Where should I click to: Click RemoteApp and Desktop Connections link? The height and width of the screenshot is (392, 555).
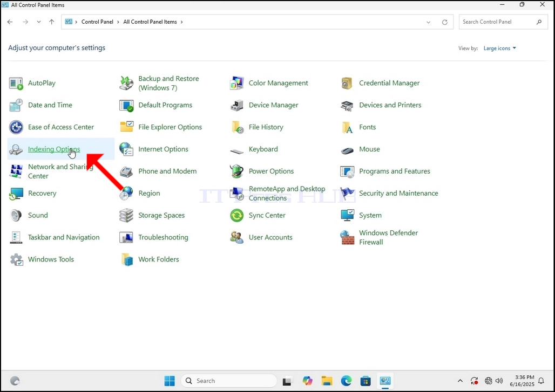coord(287,194)
